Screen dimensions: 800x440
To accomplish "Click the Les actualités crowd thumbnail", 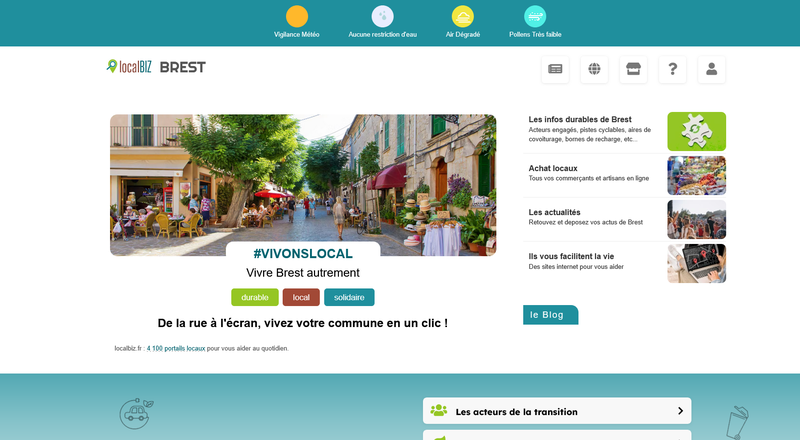I will coord(696,220).
